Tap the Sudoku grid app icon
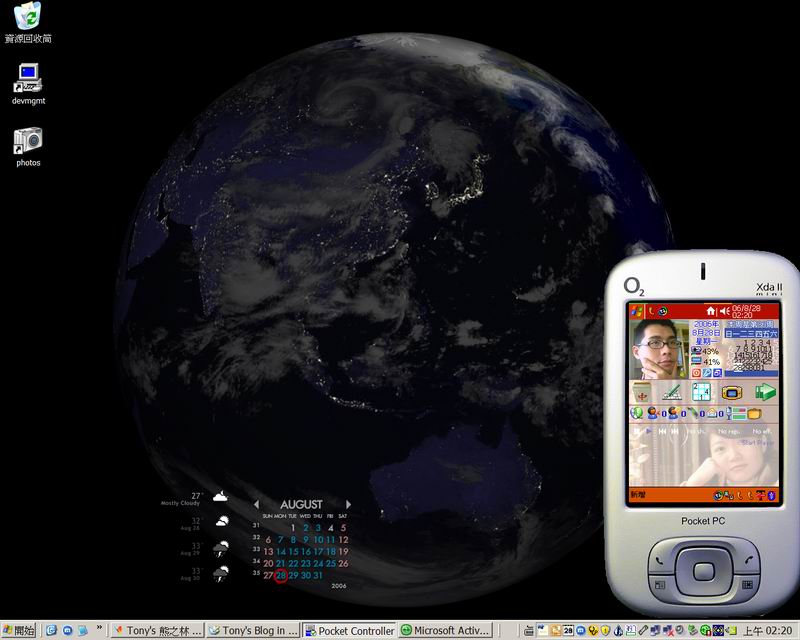 click(702, 392)
